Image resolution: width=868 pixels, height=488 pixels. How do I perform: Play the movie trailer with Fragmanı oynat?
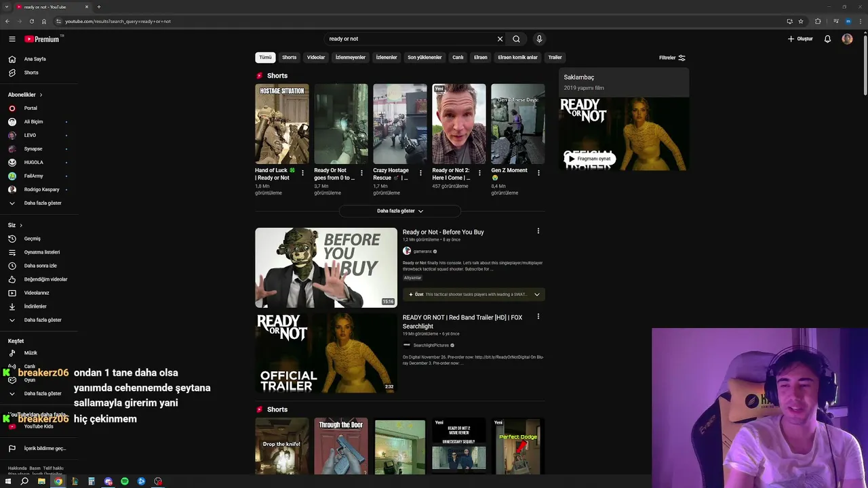[589, 159]
